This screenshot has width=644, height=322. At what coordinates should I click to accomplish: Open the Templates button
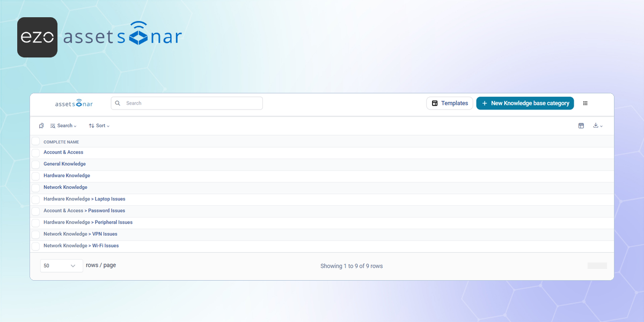coord(450,103)
